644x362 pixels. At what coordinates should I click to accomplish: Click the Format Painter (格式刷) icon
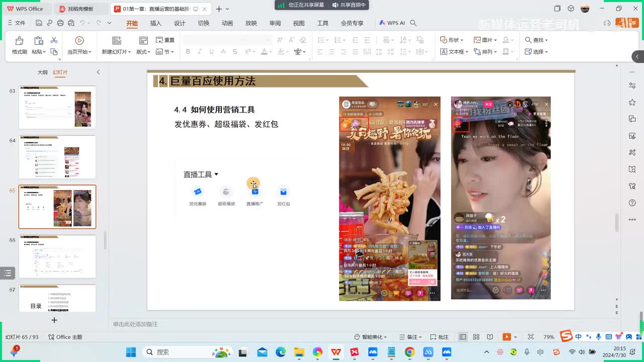click(19, 41)
